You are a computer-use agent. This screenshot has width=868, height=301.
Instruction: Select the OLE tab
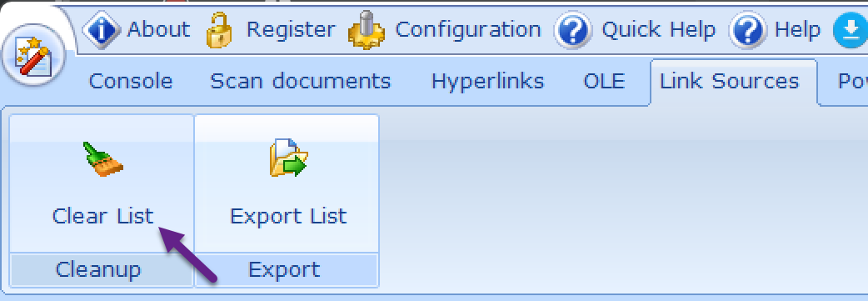click(605, 82)
